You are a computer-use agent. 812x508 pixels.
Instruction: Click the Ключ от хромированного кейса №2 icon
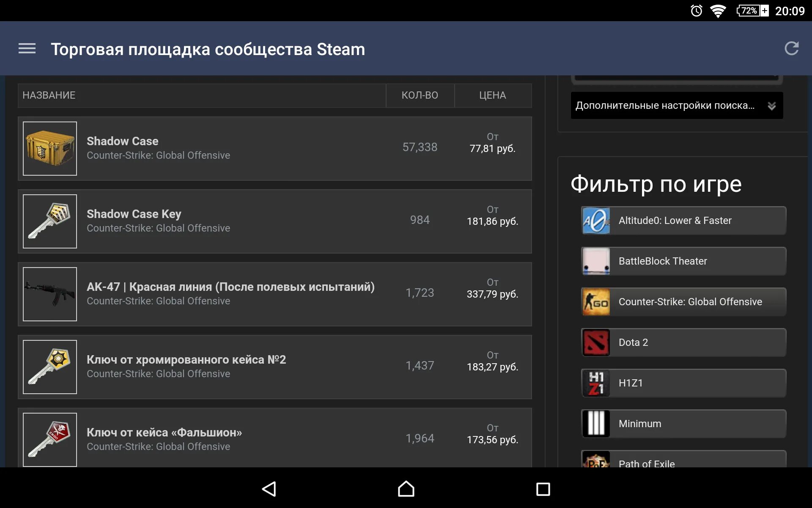(x=49, y=366)
